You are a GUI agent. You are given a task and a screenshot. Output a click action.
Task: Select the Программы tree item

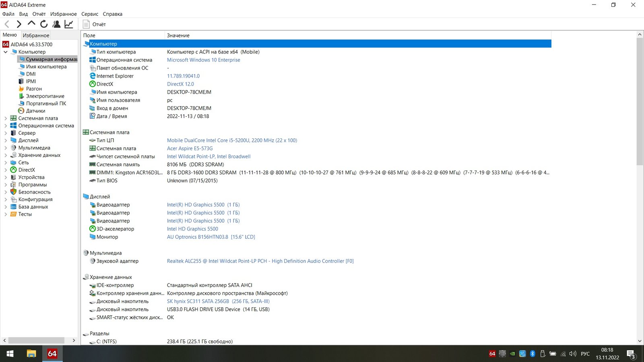click(33, 185)
